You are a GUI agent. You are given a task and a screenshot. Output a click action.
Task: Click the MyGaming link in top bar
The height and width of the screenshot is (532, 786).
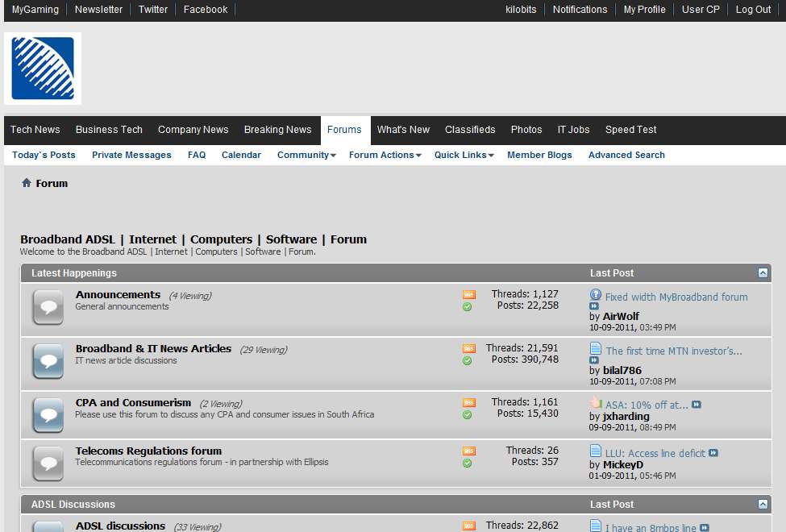[x=35, y=10]
